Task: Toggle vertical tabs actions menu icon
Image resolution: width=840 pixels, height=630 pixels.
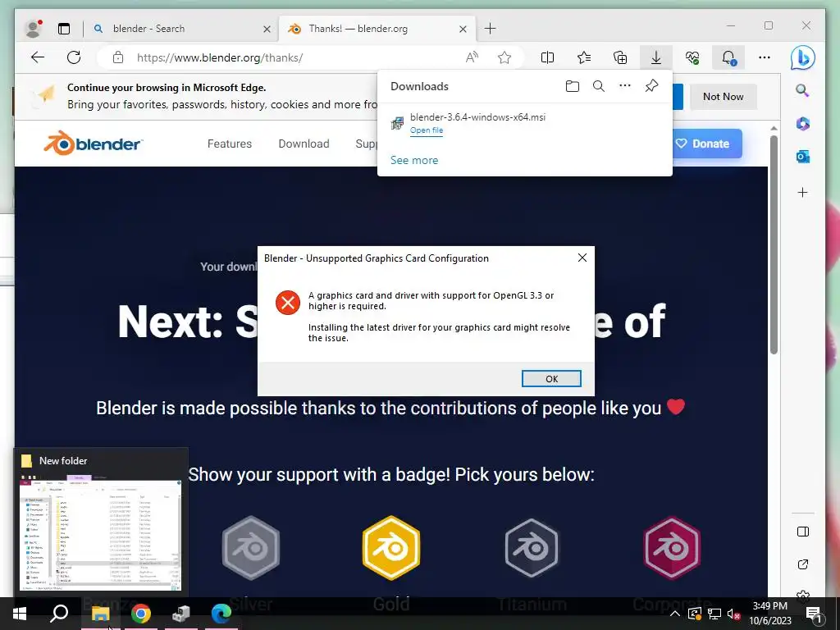Action: tap(64, 29)
